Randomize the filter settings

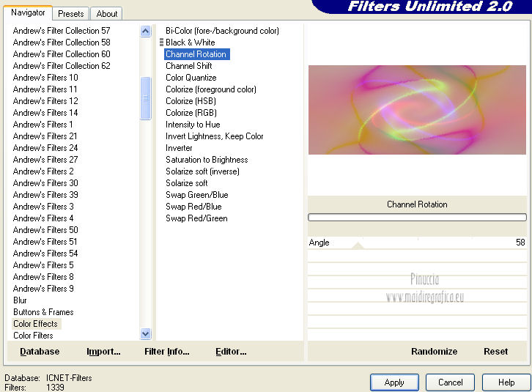[434, 351]
